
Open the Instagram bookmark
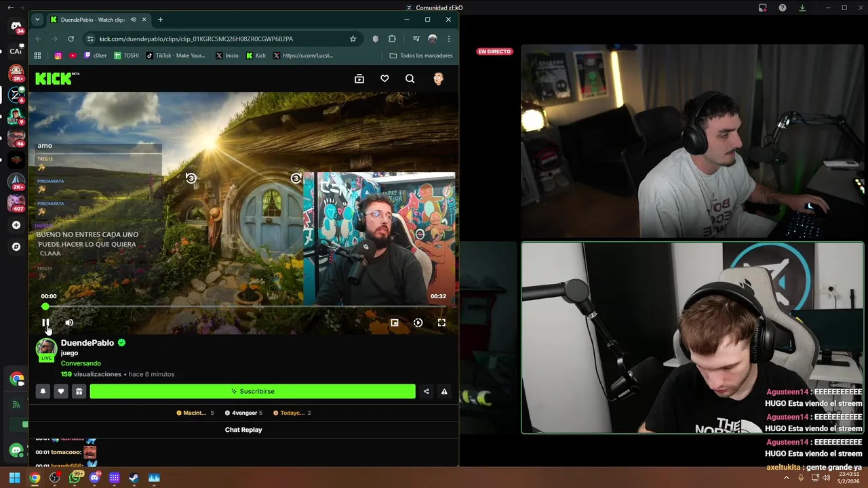pos(58,56)
